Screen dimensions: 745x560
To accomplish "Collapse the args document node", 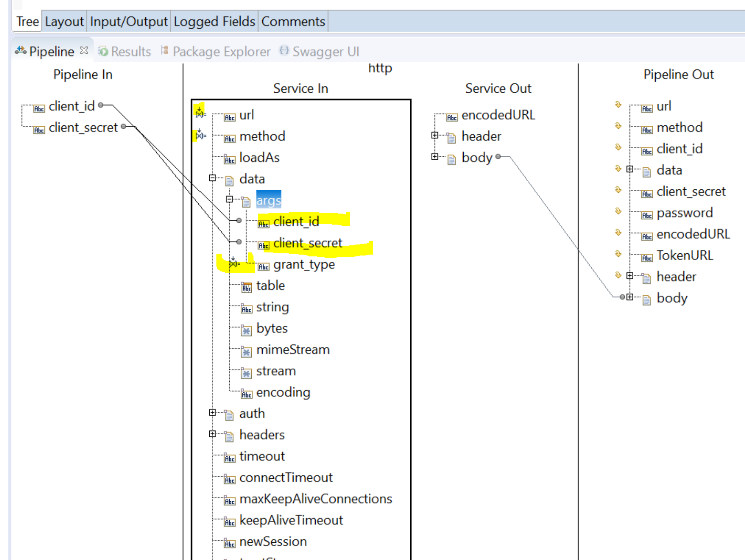I will pyautogui.click(x=229, y=199).
